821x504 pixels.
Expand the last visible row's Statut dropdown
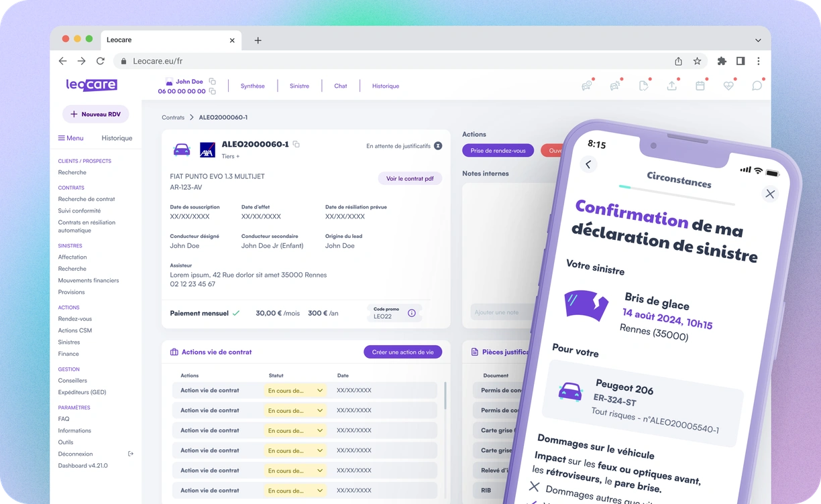[x=295, y=491]
